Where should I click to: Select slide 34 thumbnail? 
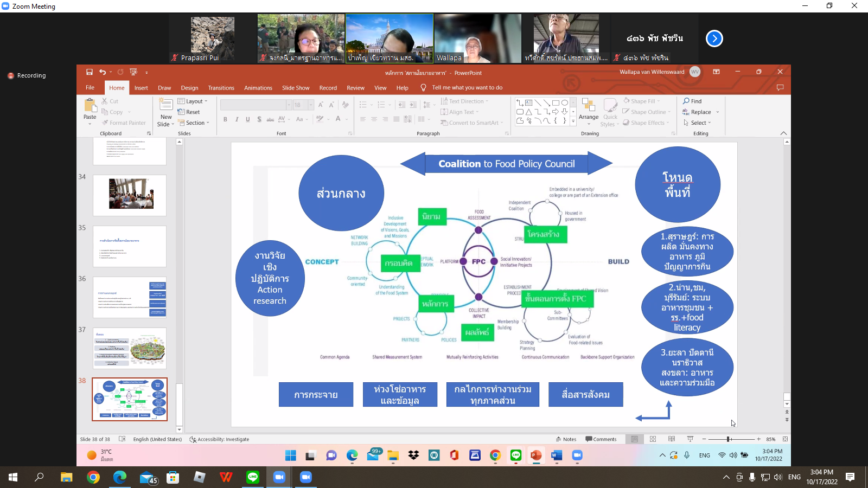click(x=129, y=195)
